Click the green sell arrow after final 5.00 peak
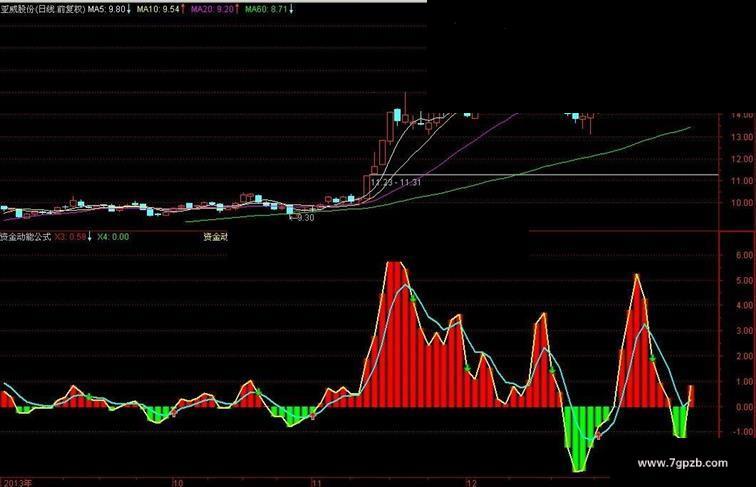The image size is (756, 487). pos(652,358)
